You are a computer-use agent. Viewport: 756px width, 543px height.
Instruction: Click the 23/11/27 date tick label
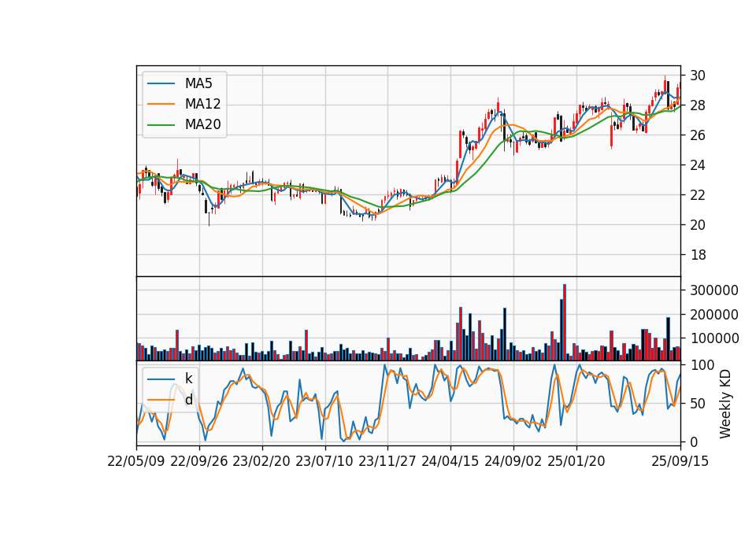387,461
